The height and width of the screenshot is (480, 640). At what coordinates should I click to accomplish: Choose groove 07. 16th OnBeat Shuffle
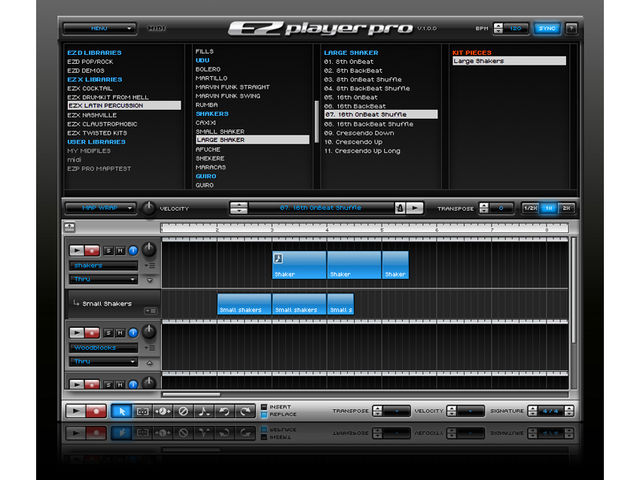point(381,114)
